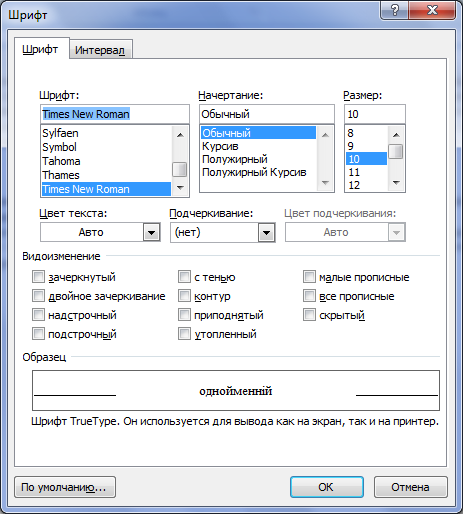Toggle the надстрочный checkbox
Image resolution: width=463 pixels, height=514 pixels.
[38, 315]
